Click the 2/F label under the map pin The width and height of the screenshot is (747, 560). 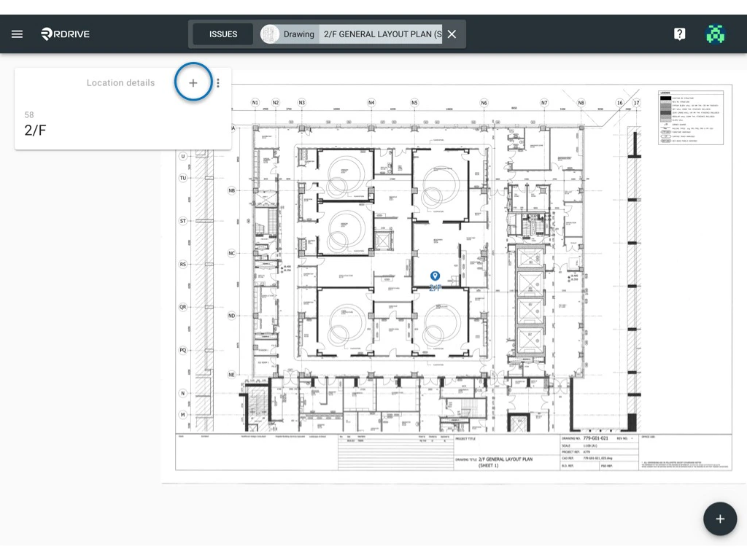click(x=436, y=288)
